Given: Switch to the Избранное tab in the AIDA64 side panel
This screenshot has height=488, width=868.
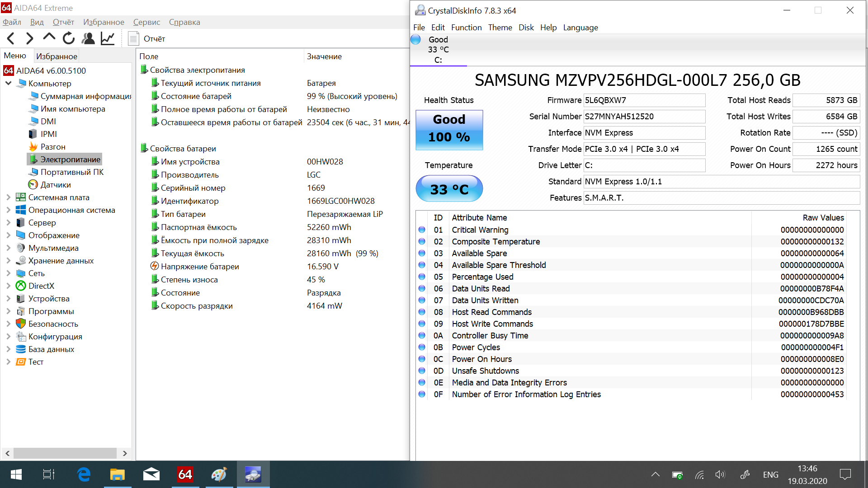Looking at the screenshot, I should coord(57,56).
